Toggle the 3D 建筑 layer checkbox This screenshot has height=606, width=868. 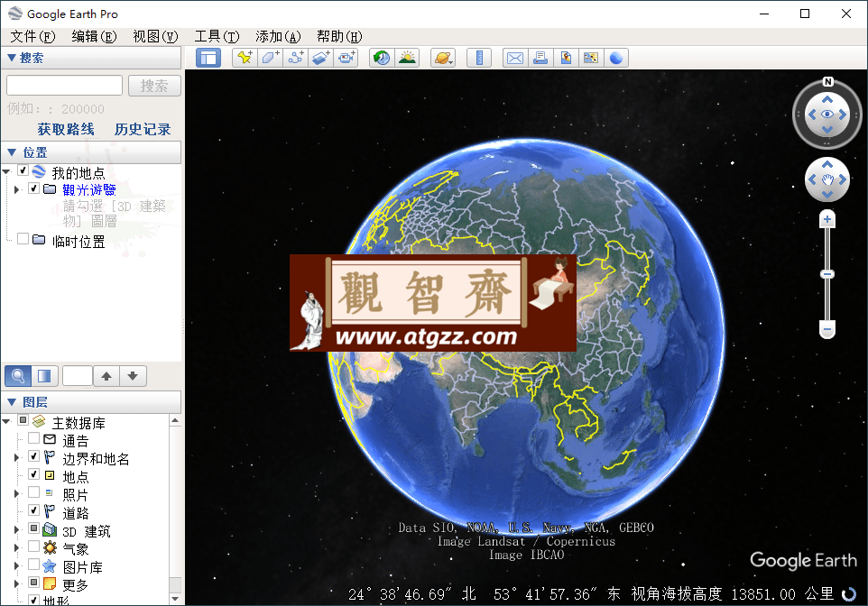click(33, 528)
